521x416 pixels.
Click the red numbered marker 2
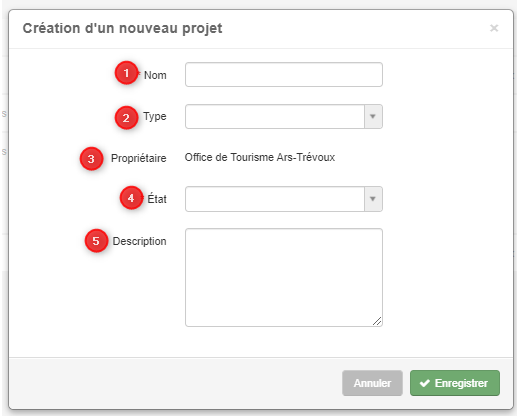(x=126, y=118)
